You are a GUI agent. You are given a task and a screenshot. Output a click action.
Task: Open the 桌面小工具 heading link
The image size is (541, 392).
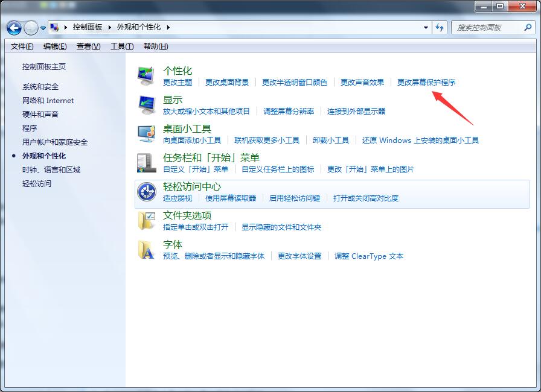(x=187, y=129)
